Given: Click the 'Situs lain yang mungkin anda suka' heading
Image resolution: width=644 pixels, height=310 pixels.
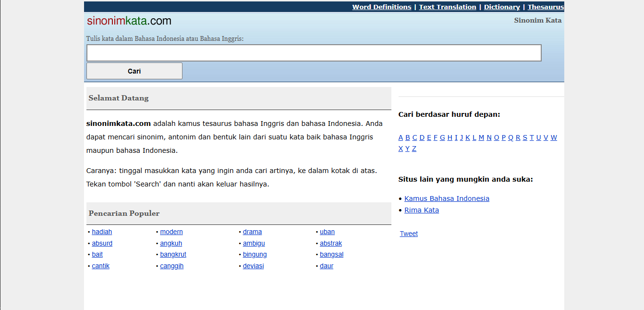Looking at the screenshot, I should [x=466, y=179].
